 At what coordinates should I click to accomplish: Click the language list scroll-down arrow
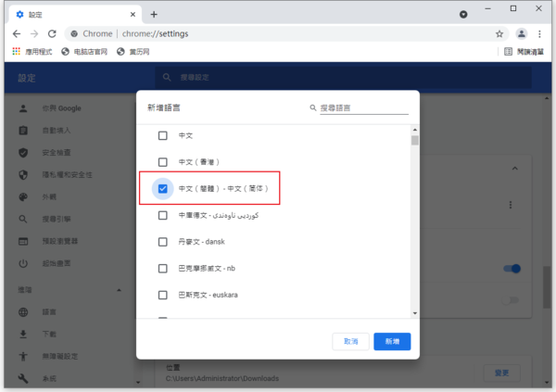[415, 313]
